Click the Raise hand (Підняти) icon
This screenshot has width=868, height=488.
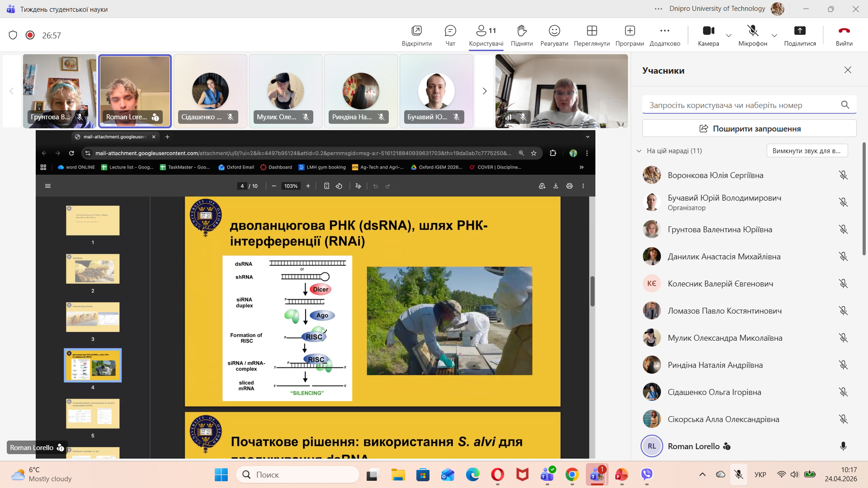pyautogui.click(x=522, y=31)
